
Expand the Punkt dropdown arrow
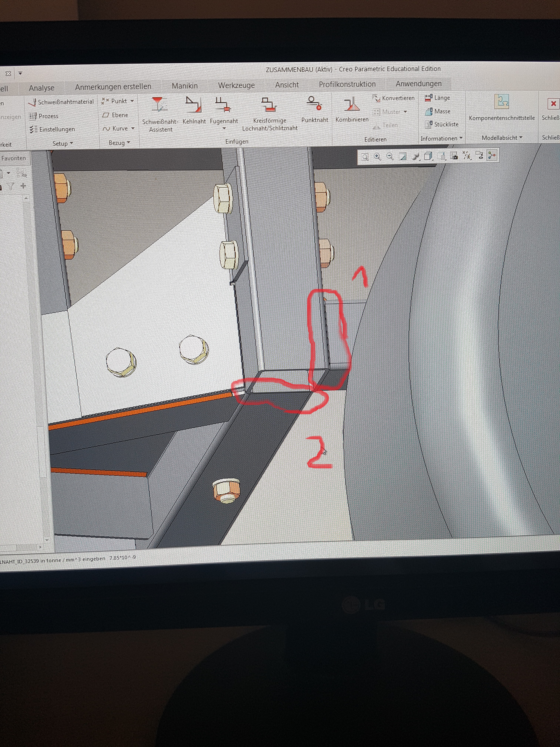click(132, 101)
